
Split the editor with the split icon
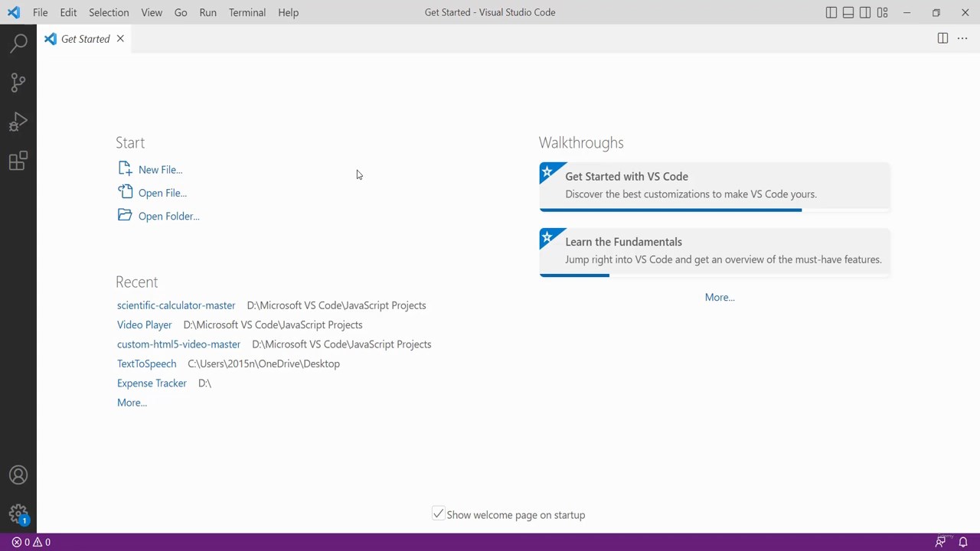coord(942,38)
